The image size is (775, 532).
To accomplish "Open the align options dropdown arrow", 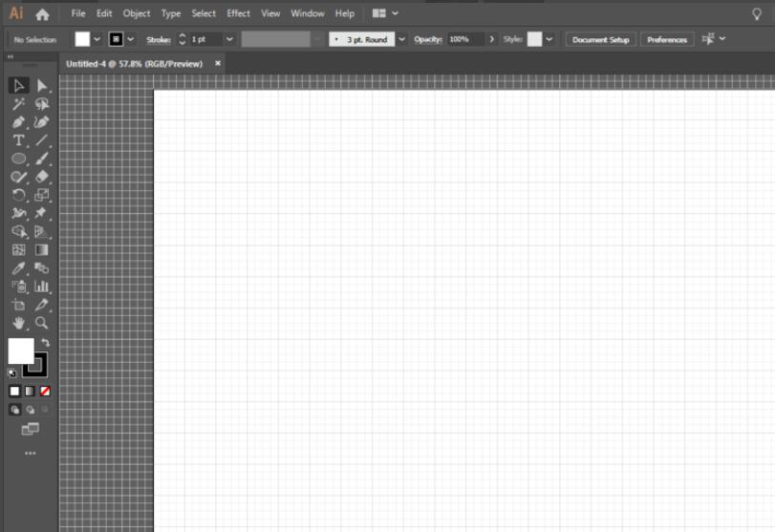I will (x=722, y=38).
